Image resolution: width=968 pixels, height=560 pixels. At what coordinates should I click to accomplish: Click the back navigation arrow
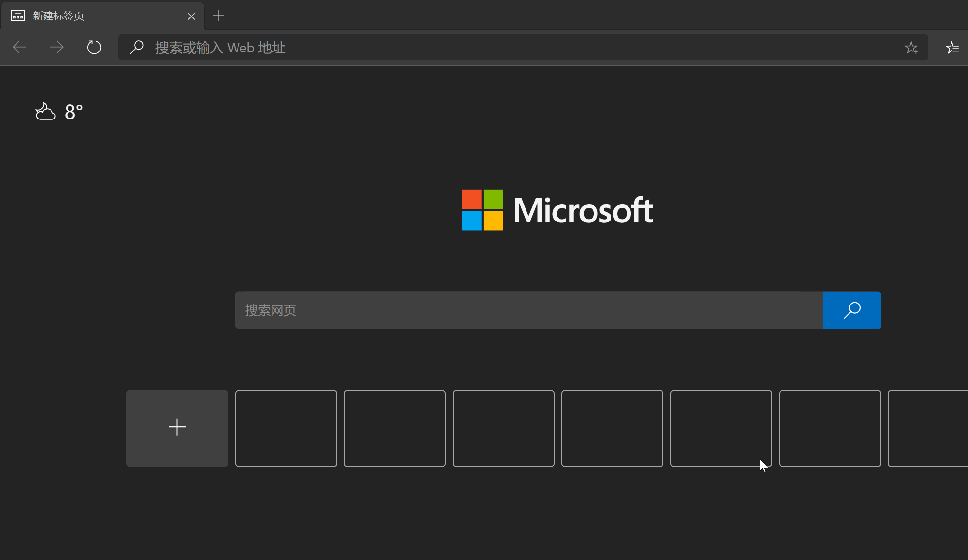19,47
